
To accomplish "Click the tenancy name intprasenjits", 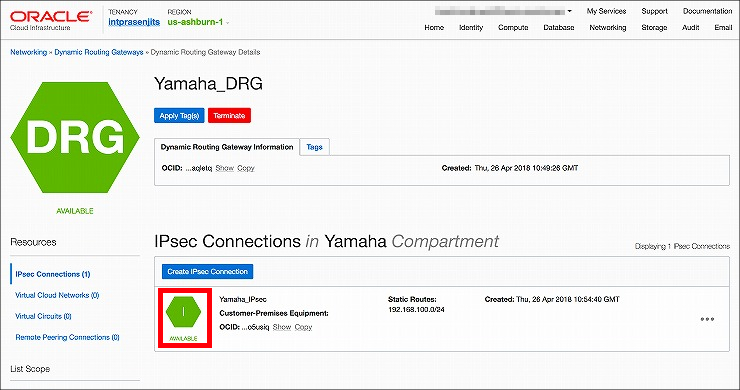I will click(134, 22).
